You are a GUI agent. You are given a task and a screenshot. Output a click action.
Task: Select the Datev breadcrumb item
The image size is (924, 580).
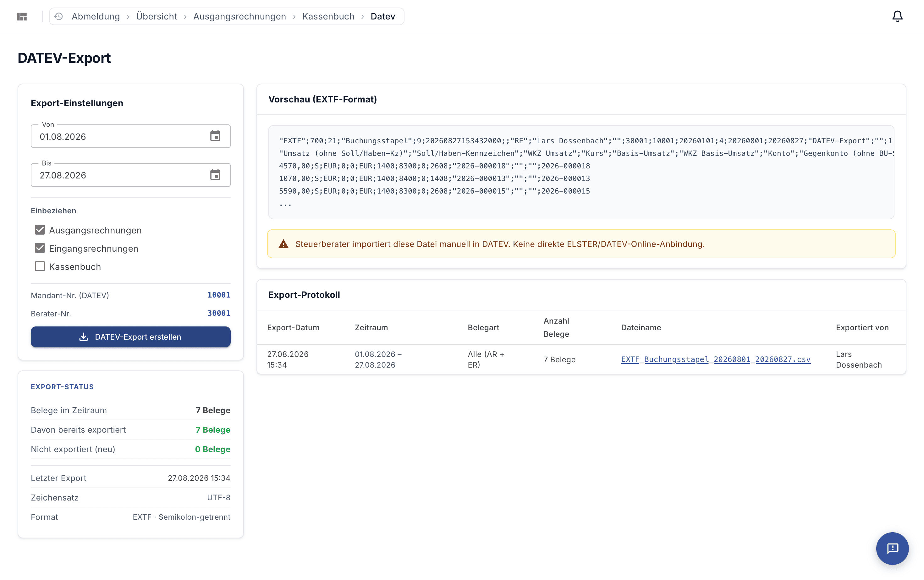coord(382,16)
